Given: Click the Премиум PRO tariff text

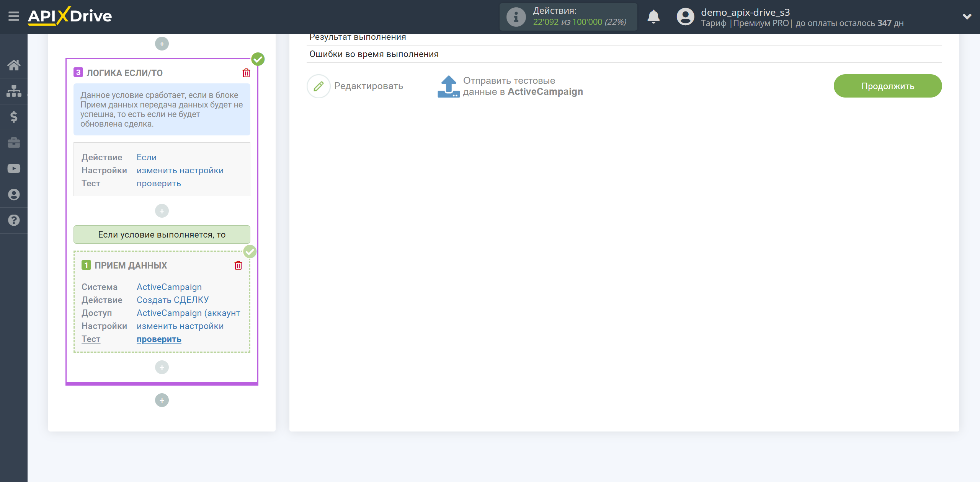Looking at the screenshot, I should tap(761, 23).
